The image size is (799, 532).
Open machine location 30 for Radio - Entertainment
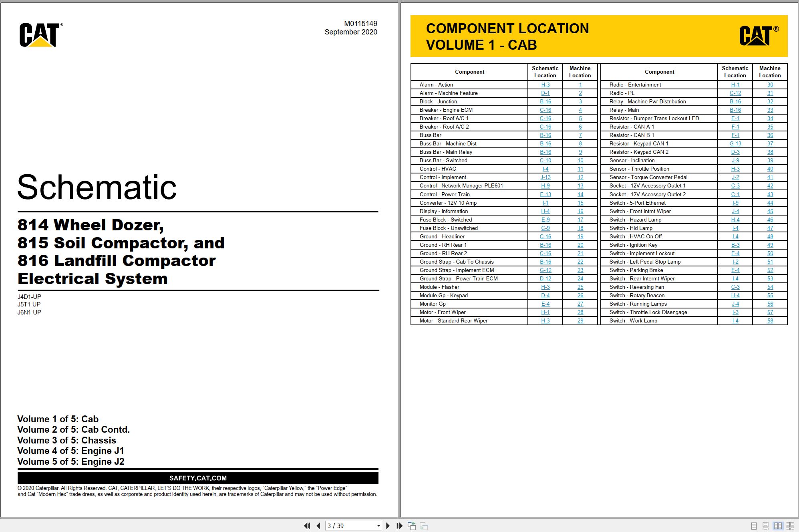coord(770,85)
